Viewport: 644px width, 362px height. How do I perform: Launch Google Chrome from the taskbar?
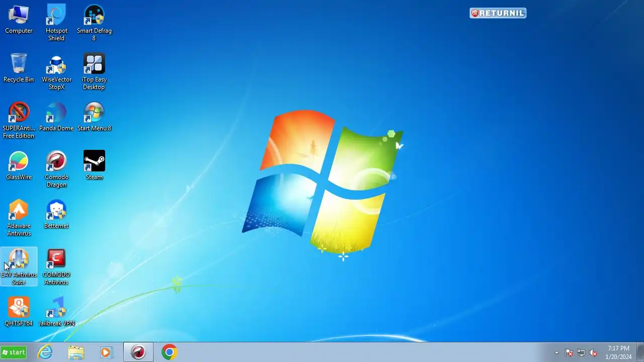(170, 352)
